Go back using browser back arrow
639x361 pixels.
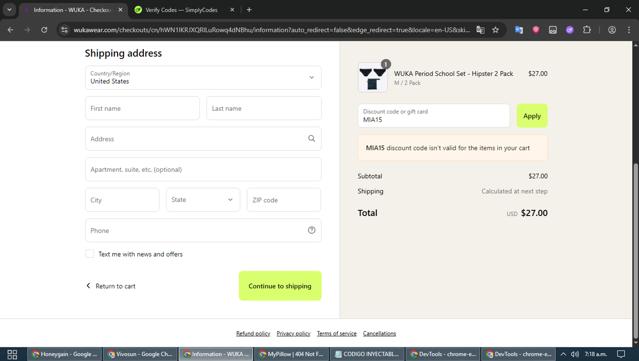click(11, 30)
